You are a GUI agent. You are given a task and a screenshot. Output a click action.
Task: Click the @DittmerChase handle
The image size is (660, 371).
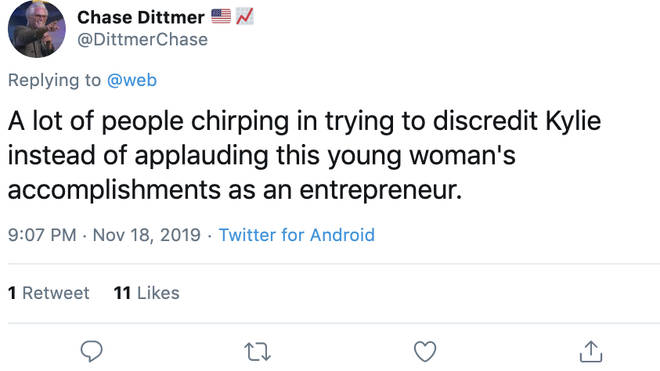[x=142, y=40]
